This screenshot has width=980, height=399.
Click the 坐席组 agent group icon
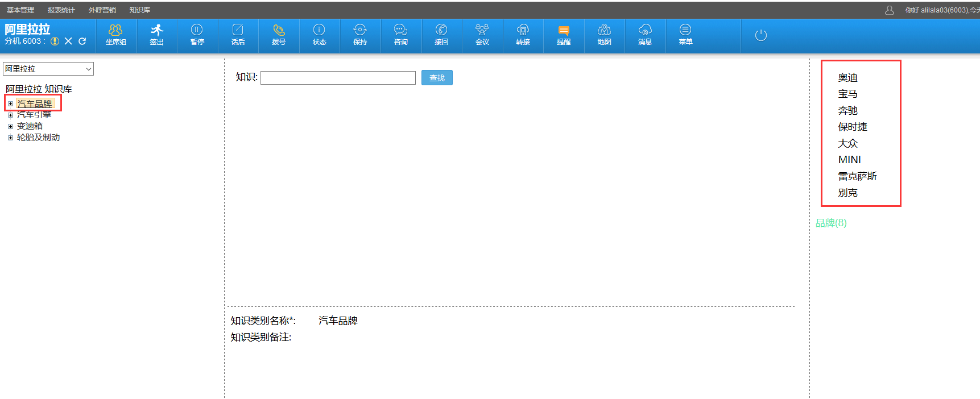[x=115, y=35]
